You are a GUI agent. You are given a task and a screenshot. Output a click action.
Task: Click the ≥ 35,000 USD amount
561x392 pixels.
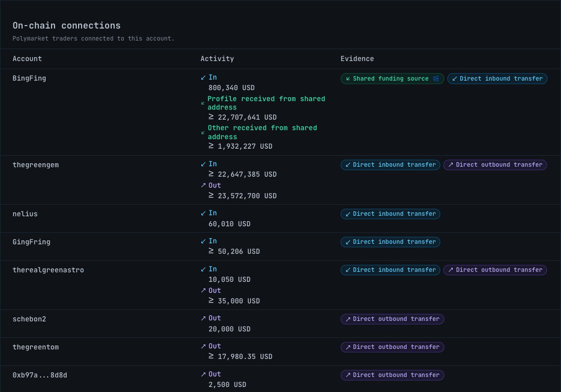click(234, 301)
